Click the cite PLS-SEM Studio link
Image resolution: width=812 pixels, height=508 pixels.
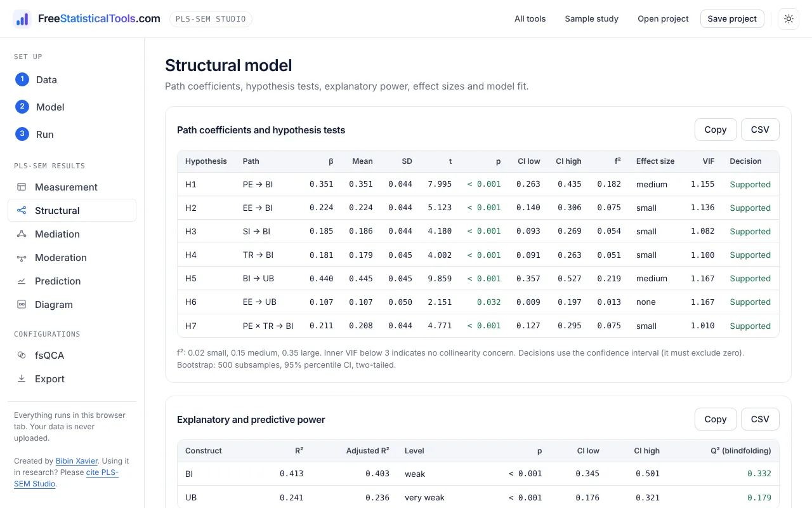pos(67,478)
